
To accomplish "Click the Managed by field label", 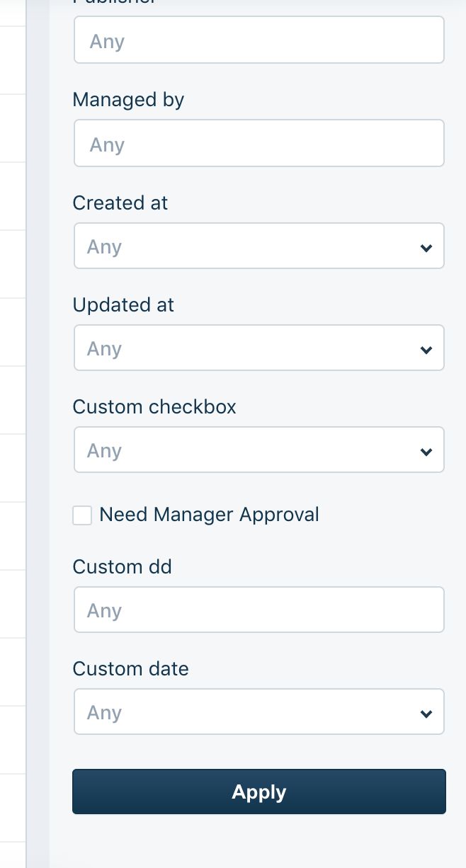I will pyautogui.click(x=128, y=100).
